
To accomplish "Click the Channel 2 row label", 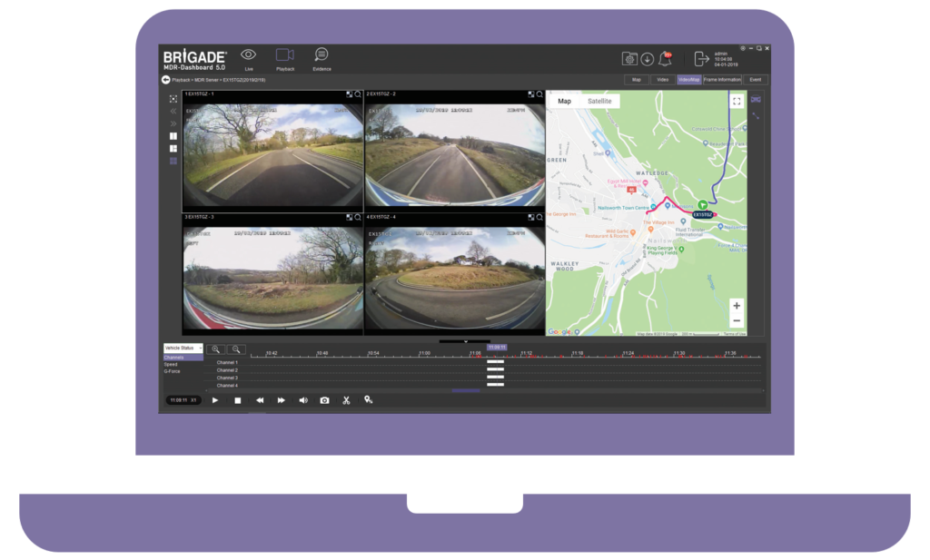I will pos(227,369).
